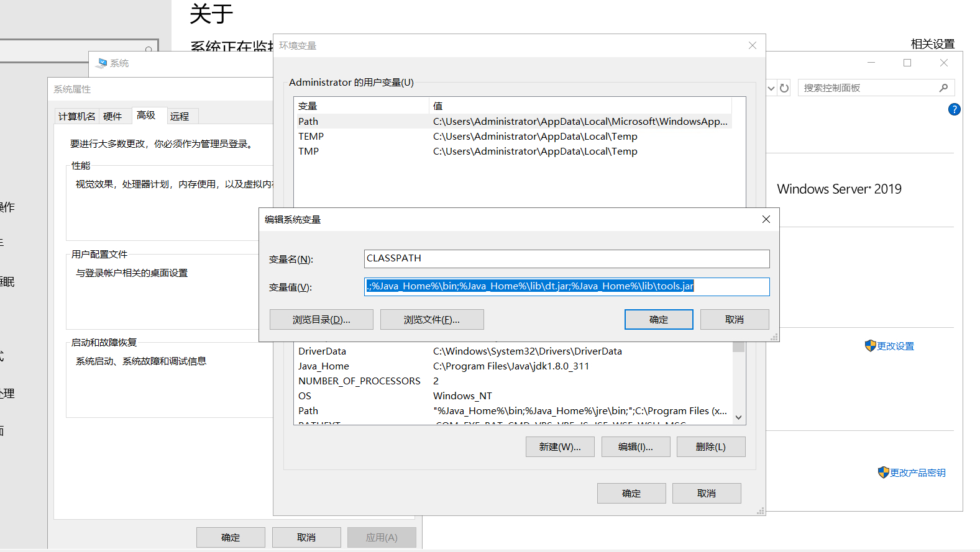Select the DriverData system variable row
Image resolution: width=980 pixels, height=552 pixels.
513,351
